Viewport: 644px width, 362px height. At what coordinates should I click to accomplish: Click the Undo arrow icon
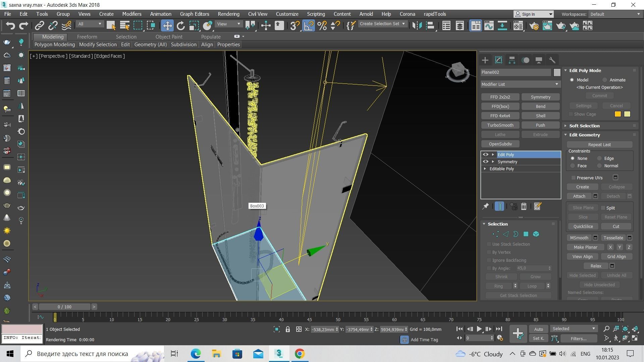coord(10,26)
